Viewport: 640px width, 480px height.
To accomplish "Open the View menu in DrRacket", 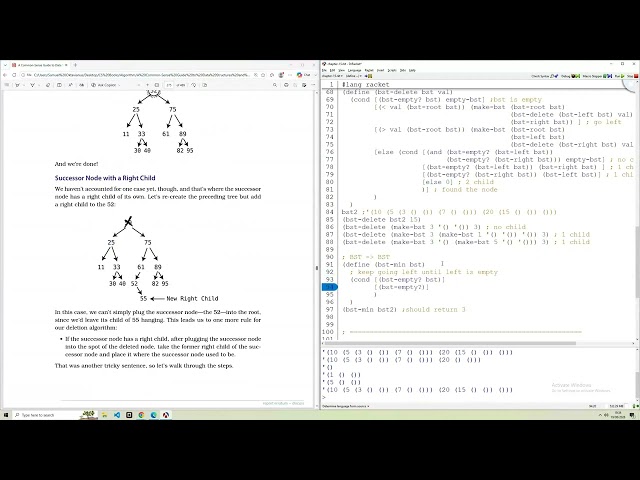I will (x=341, y=70).
